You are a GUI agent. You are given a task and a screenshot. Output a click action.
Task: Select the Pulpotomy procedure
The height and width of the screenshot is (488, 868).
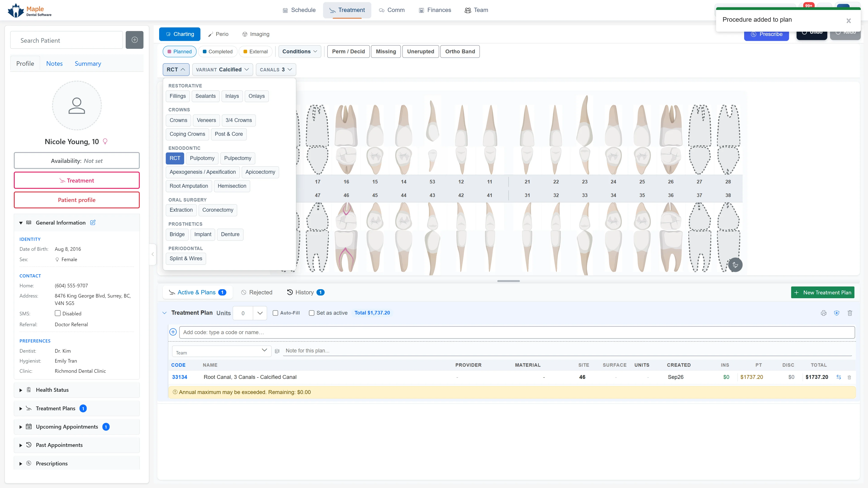[x=202, y=158]
